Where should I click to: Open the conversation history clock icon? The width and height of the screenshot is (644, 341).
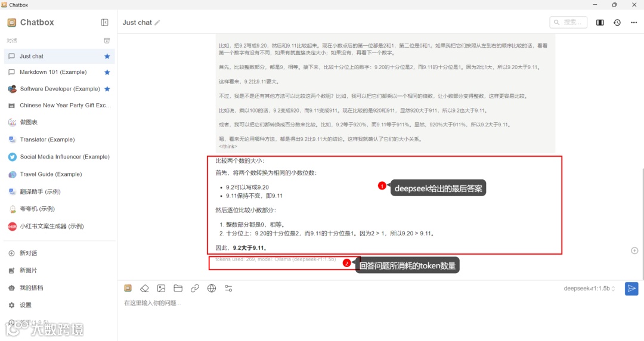617,23
